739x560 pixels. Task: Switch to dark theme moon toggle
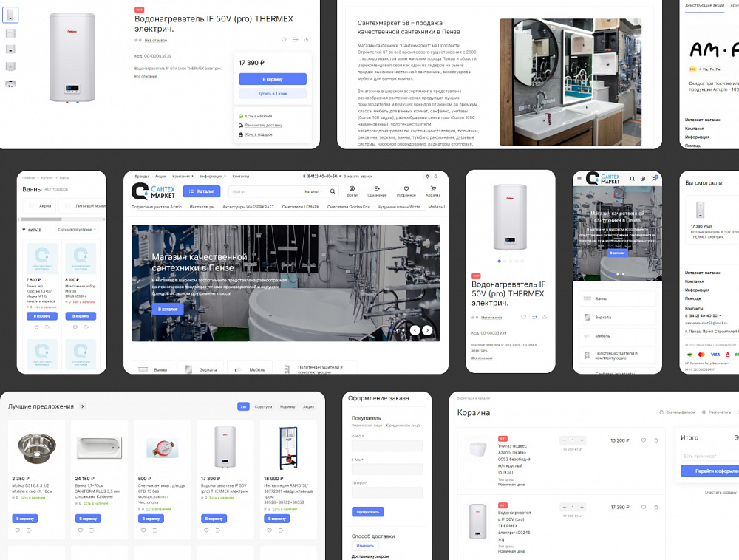coord(436,176)
